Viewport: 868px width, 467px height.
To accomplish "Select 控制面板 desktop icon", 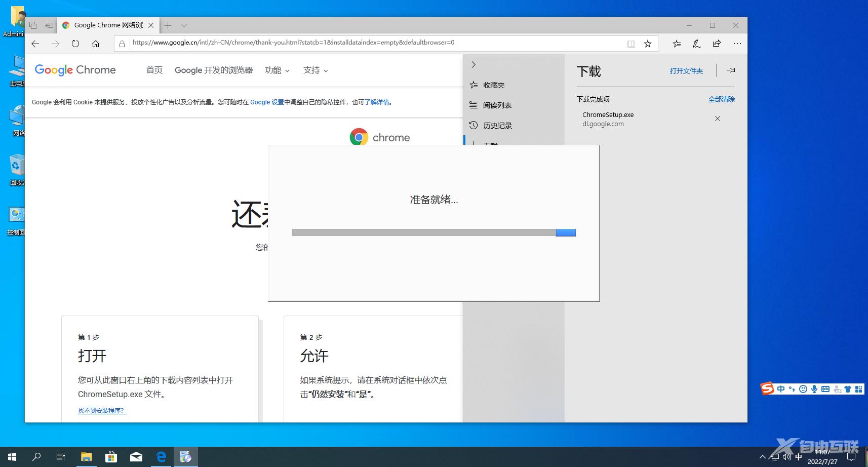I will (x=16, y=221).
